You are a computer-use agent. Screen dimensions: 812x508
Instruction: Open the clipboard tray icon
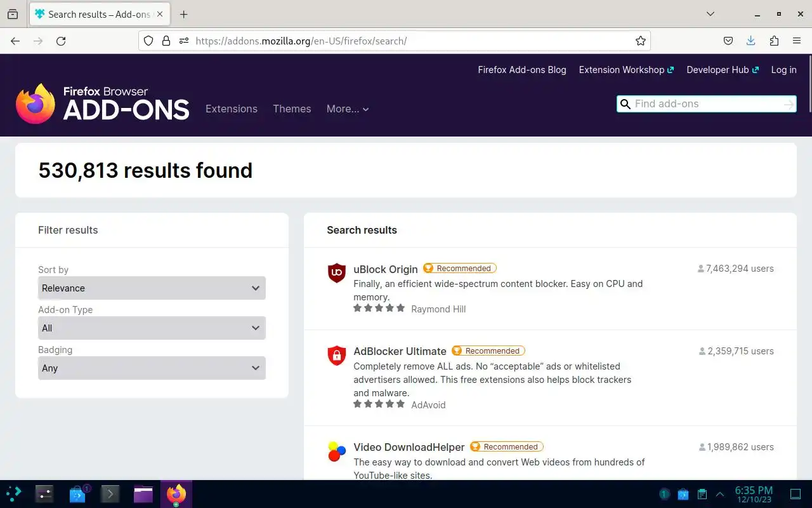702,494
